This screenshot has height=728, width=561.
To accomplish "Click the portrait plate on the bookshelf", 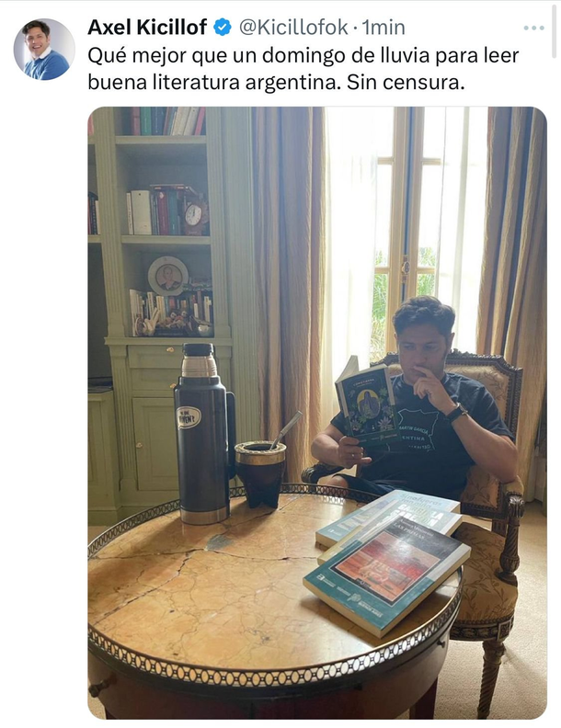I will (168, 277).
